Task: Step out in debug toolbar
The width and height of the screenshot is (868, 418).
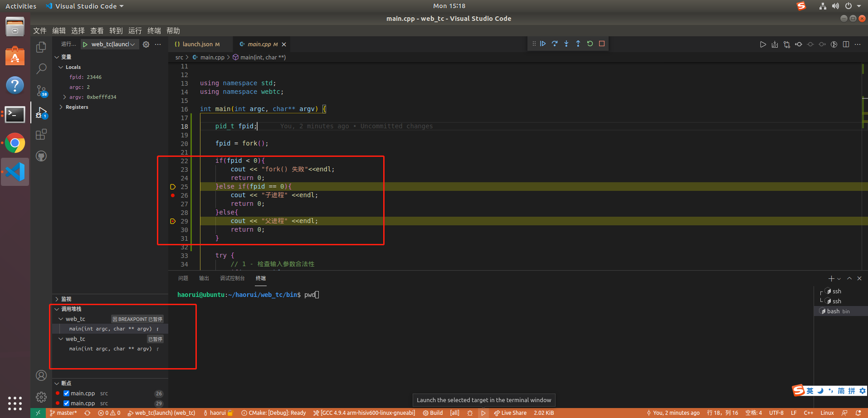Action: click(x=578, y=44)
